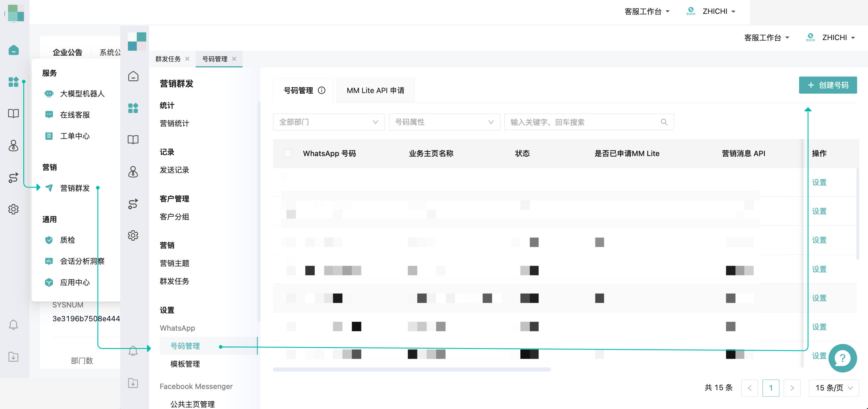Click the download box icon
The height and width of the screenshot is (409, 868).
coord(133,383)
